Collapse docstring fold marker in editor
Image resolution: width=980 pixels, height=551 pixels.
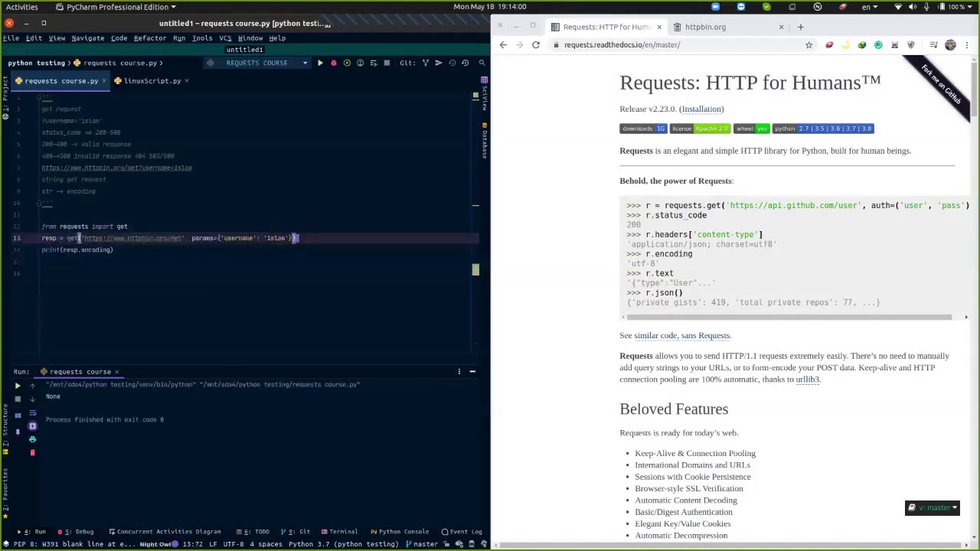tap(38, 99)
